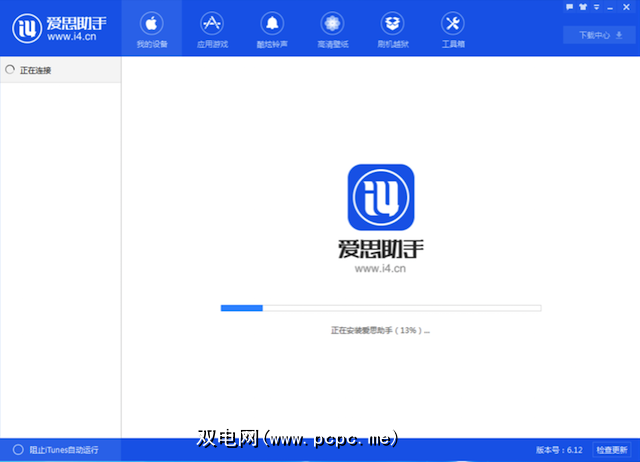This screenshot has width=640, height=462.
Task: Minimize the 爱思助手 window
Action: 610,7
